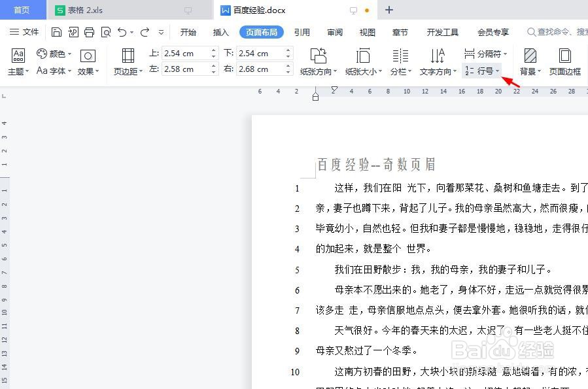
Task: Click the left margin 左 input field
Action: click(x=186, y=69)
